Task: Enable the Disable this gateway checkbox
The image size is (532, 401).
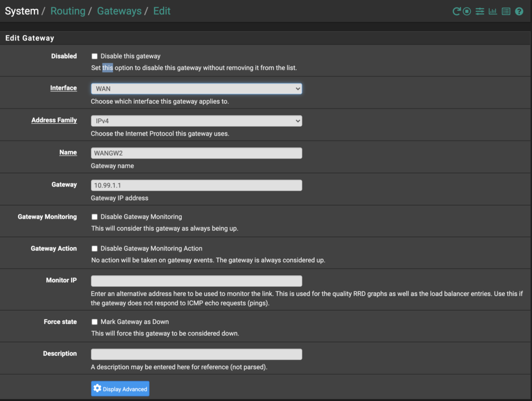Action: [95, 56]
